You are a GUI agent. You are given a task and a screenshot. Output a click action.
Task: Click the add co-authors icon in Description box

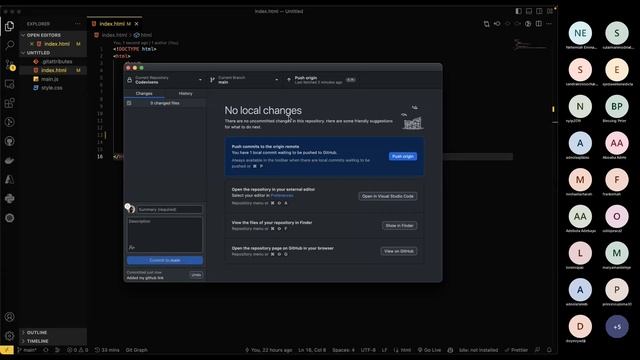coord(132,247)
